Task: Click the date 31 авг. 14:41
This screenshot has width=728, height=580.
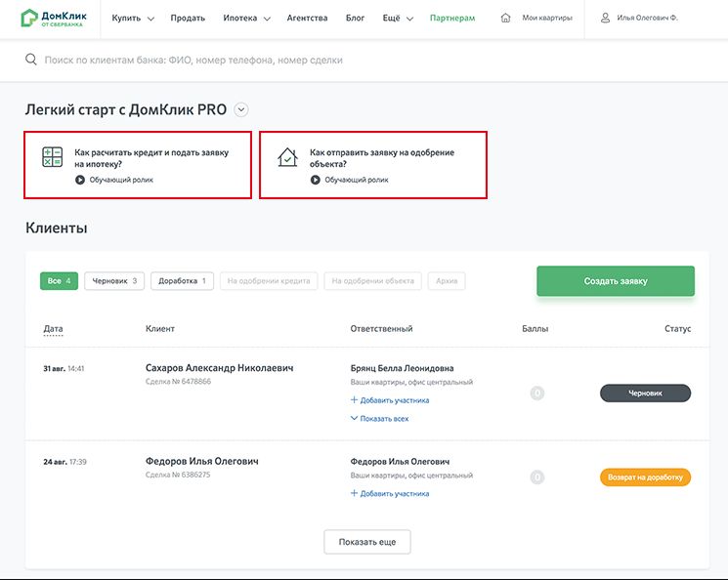Action: click(x=64, y=368)
